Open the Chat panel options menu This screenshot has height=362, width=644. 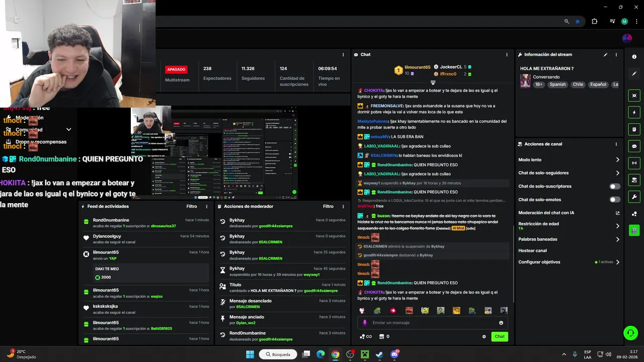pyautogui.click(x=507, y=54)
